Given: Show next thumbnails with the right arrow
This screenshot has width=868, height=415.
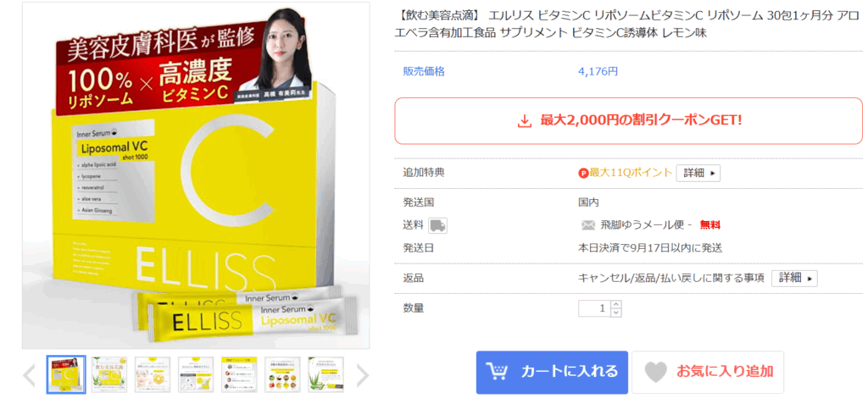Looking at the screenshot, I should point(362,376).
